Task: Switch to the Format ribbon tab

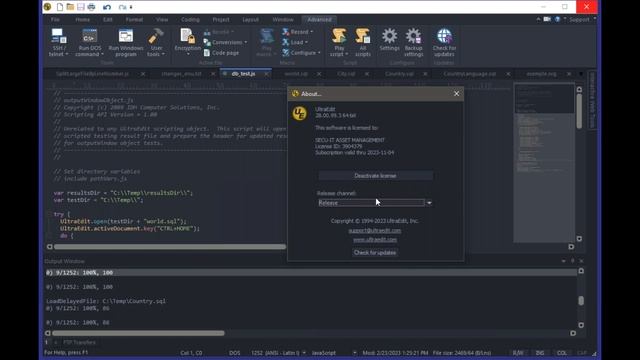Action: pyautogui.click(x=134, y=20)
